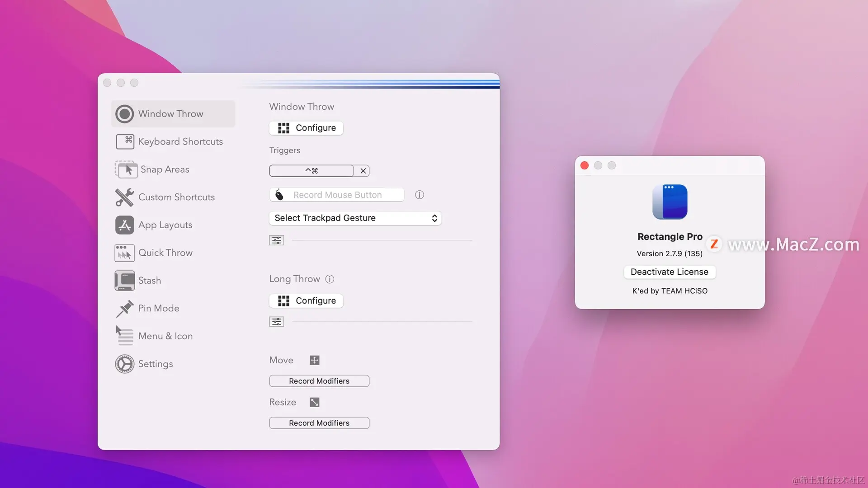This screenshot has width=868, height=488.
Task: Click the Quick Throw sidebar icon
Action: point(124,253)
